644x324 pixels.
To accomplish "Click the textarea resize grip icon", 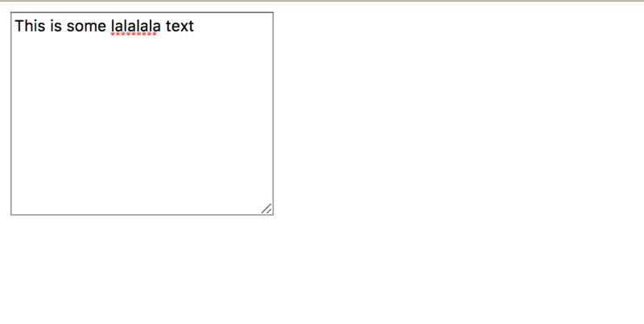I will [266, 209].
